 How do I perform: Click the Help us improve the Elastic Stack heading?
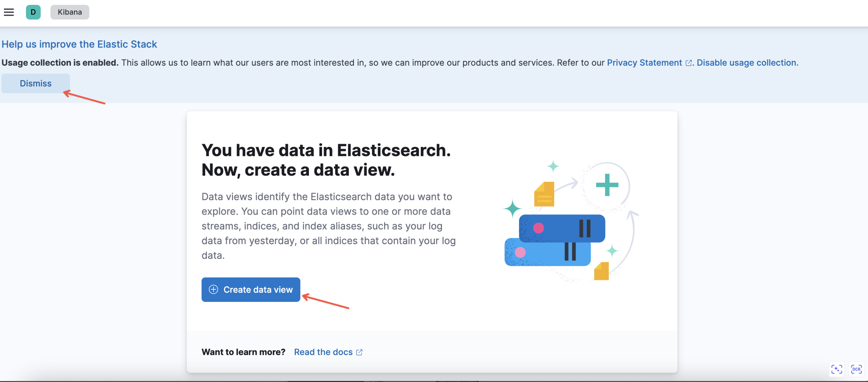79,44
